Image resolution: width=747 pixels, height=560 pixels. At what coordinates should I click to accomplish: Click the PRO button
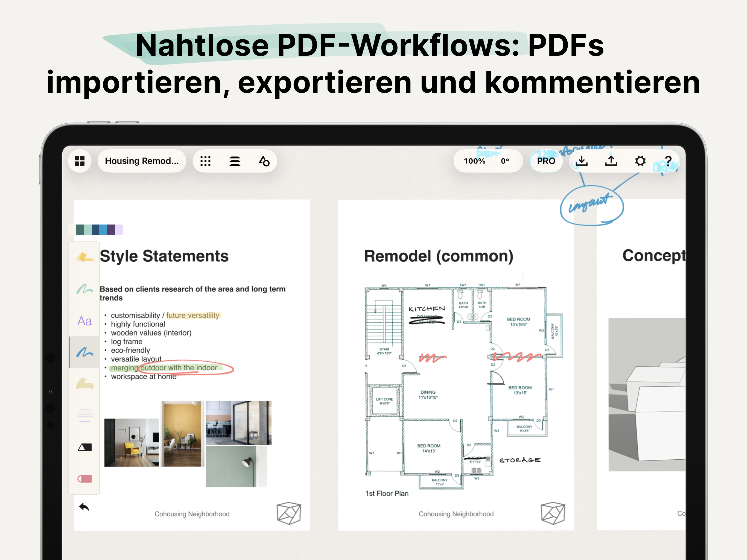(546, 161)
